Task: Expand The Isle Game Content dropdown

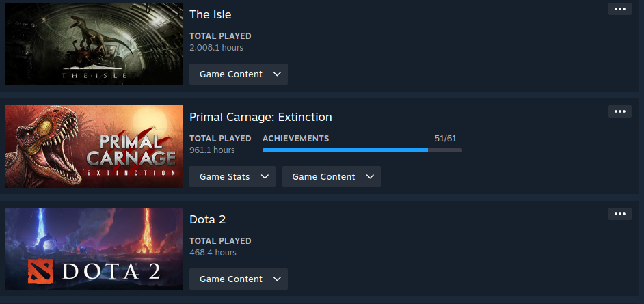Action: coord(238,74)
